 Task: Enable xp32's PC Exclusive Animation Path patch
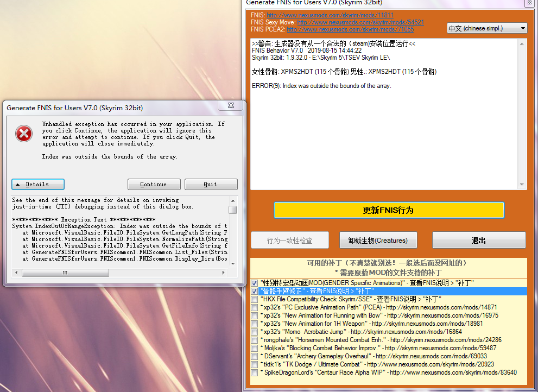(x=254, y=307)
